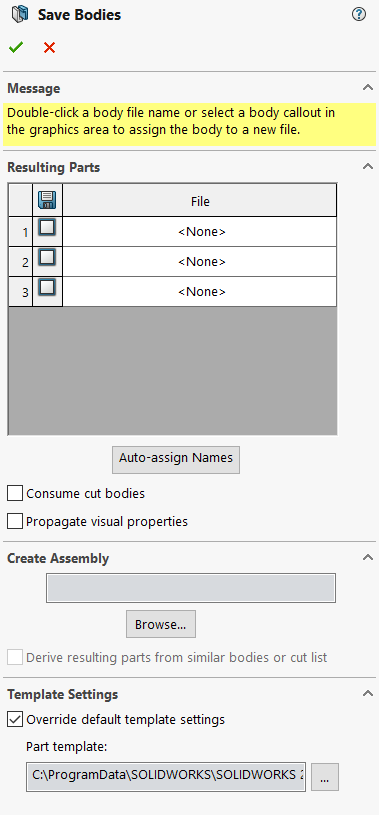Uncheck Override default template settings
The image size is (379, 815).
tap(15, 720)
